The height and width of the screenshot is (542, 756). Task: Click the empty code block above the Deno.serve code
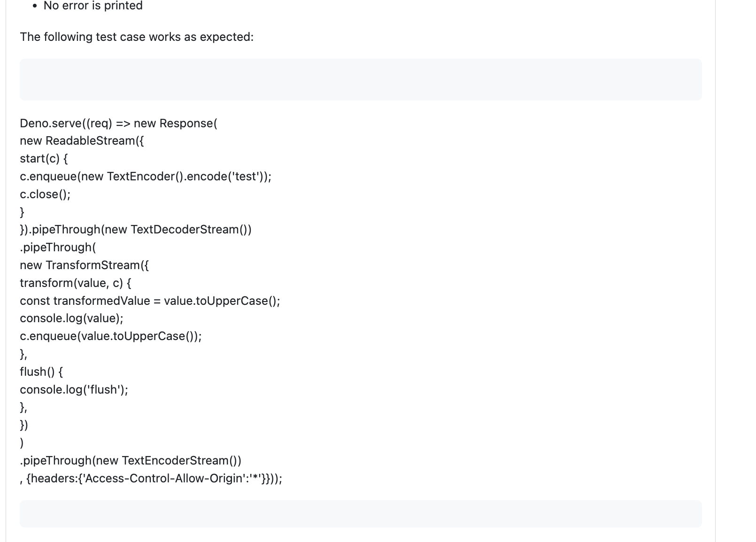[x=361, y=79]
